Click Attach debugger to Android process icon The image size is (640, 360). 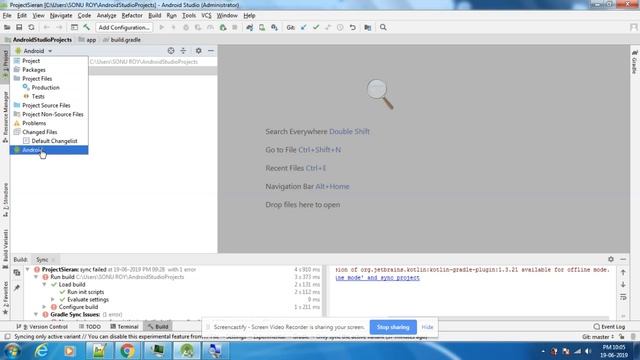click(222, 27)
